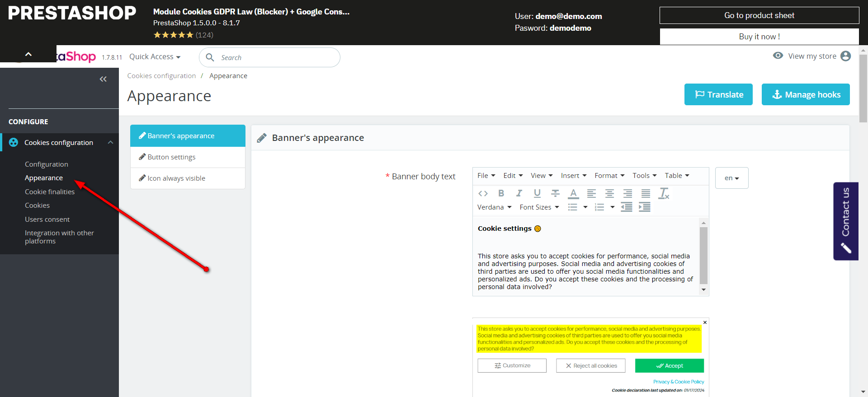868x397 pixels.
Task: Collapse the Cookies configuration submenu
Action: coord(111,142)
